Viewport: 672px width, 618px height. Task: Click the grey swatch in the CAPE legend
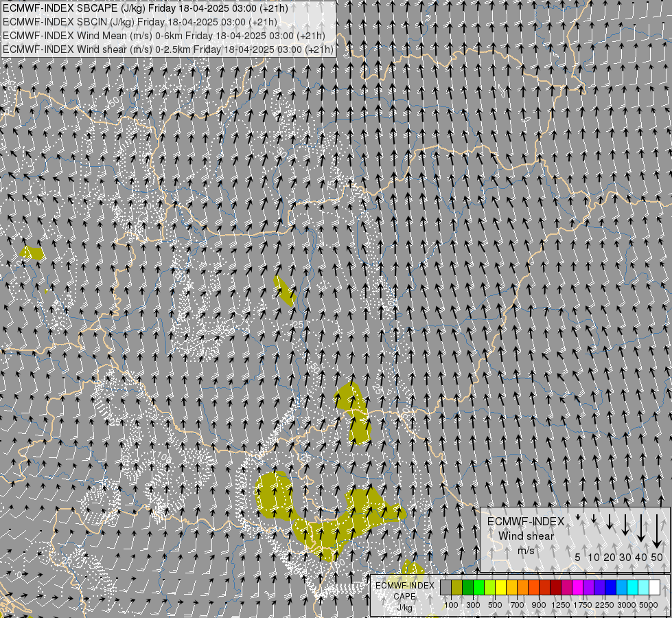tap(445, 588)
